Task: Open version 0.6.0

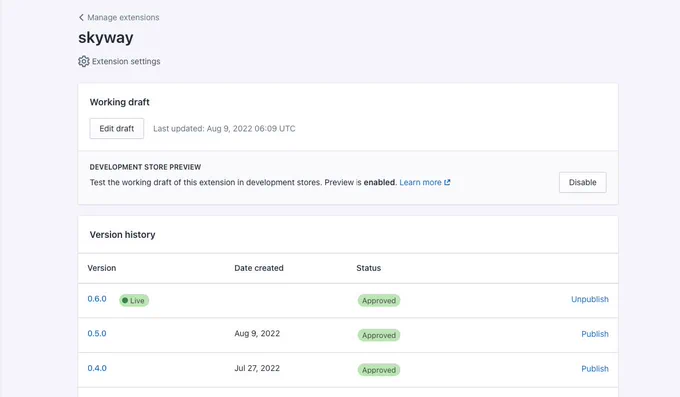Action: point(97,299)
